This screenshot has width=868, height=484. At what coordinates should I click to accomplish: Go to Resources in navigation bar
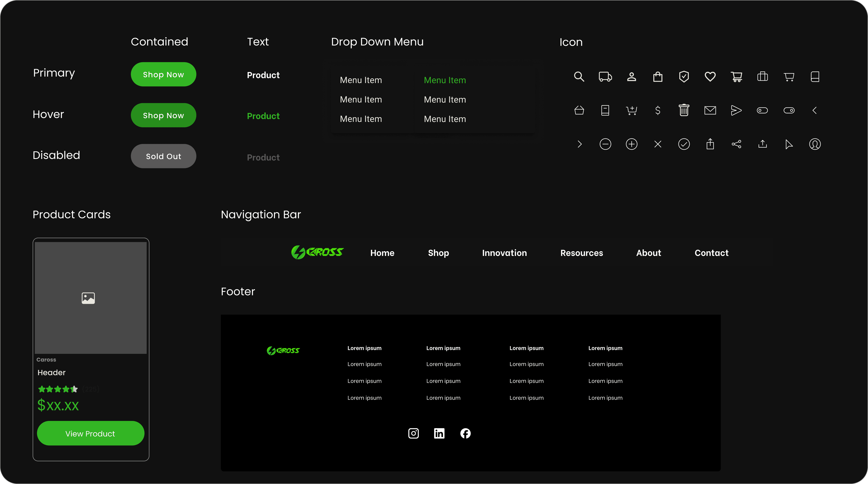click(x=581, y=253)
